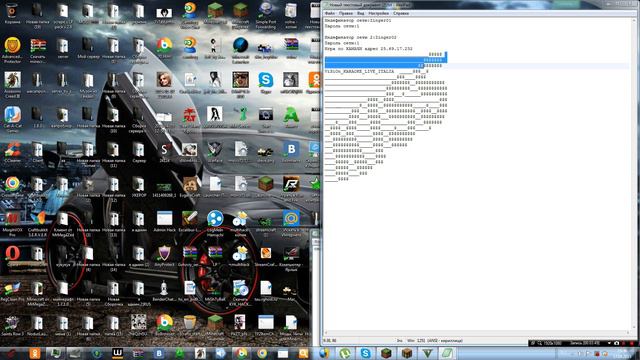Screen dimensions: 640x360
Task: Click the orange magnifier taskbar icon
Action: click(303, 353)
